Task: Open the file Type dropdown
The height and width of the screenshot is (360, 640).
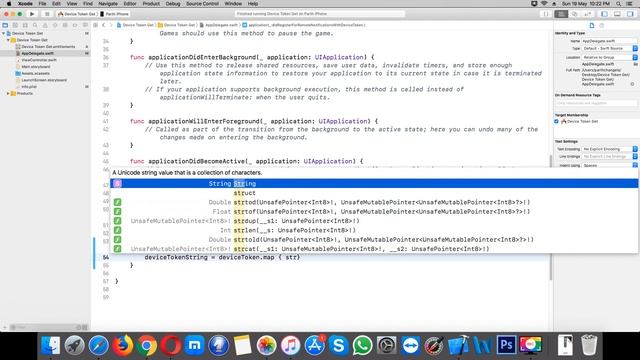Action: pos(609,49)
